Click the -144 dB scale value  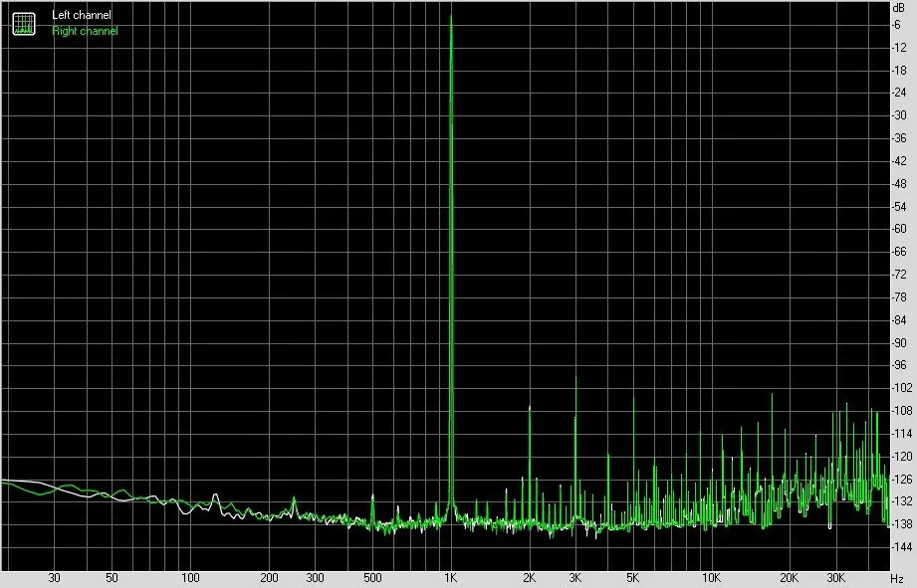click(901, 546)
